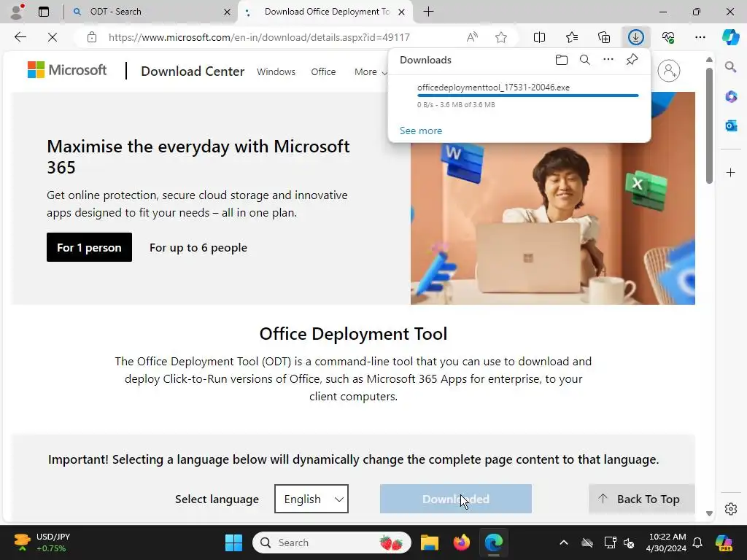Open more options in Downloads panel
This screenshot has height=560, width=747.
608,60
